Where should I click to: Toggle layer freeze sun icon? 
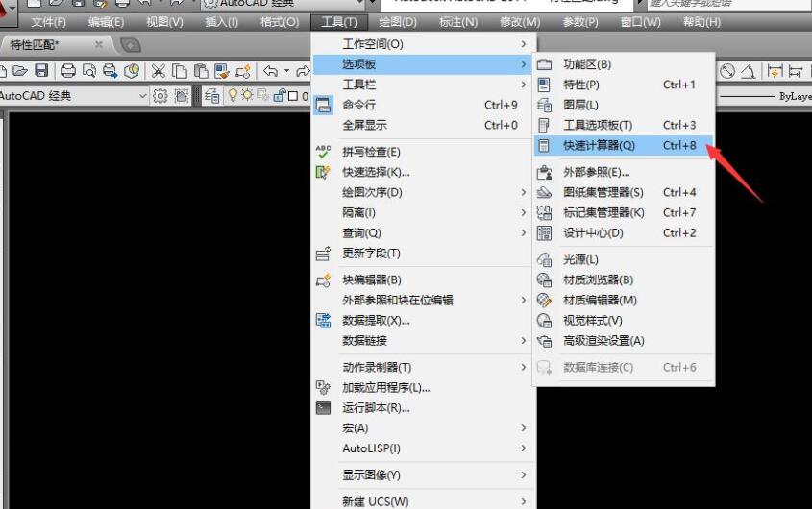point(247,95)
